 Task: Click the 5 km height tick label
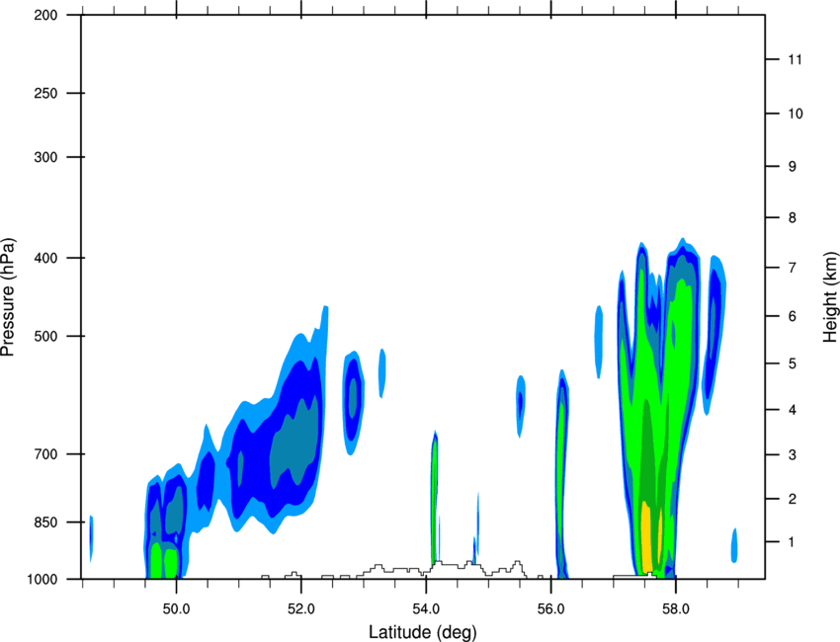point(793,363)
